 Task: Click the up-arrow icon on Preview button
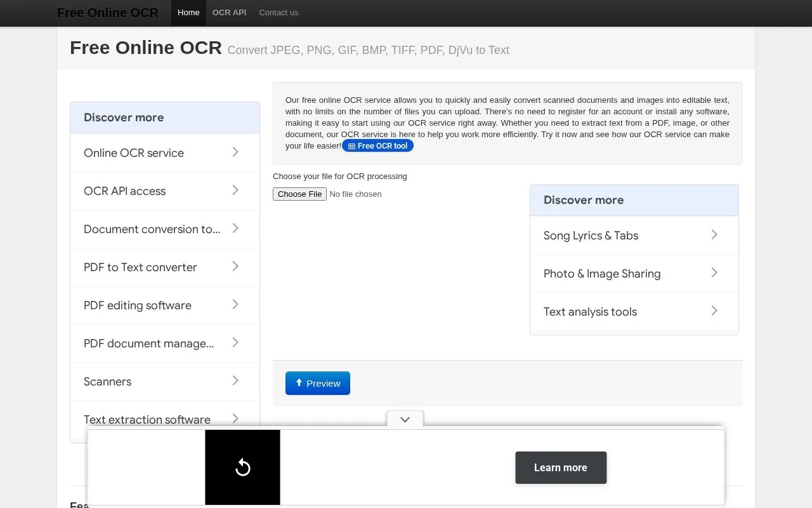coord(299,383)
